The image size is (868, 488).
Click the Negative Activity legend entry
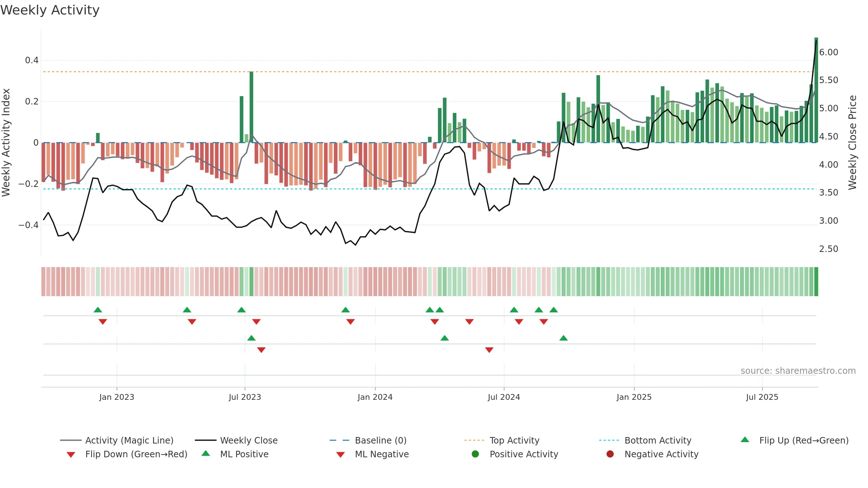(x=652, y=454)
